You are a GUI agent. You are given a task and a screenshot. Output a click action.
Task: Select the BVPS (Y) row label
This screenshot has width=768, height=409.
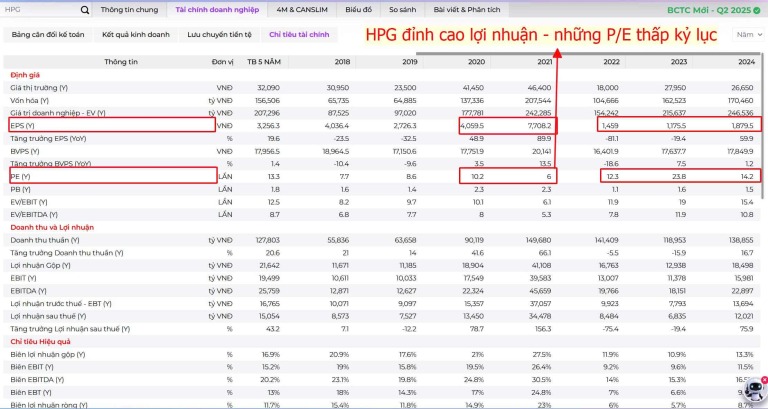coord(24,151)
